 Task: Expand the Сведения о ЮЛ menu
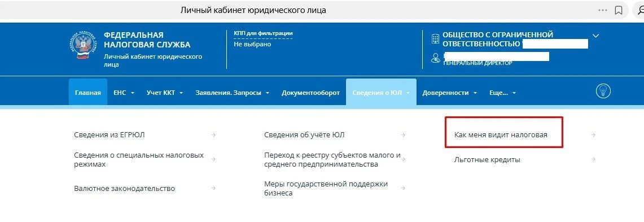coord(381,93)
